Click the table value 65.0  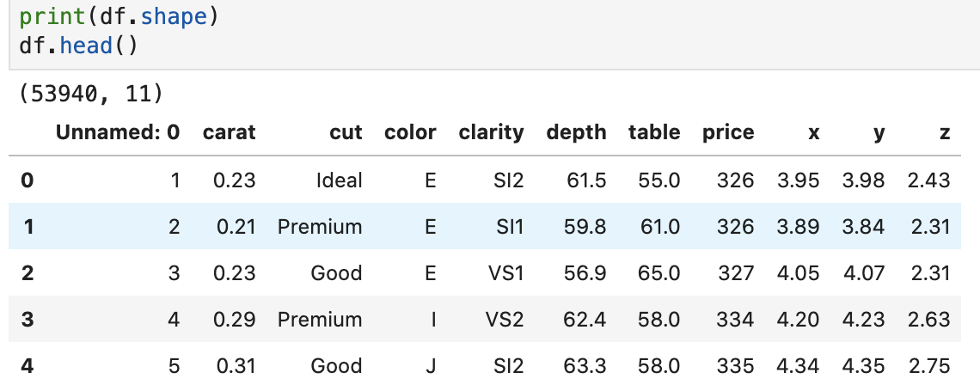660,273
